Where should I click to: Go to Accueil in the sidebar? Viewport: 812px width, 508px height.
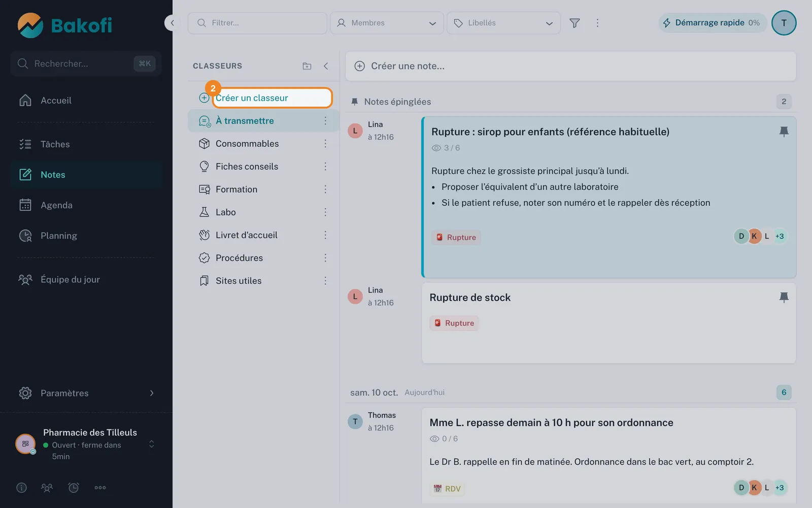(86, 101)
